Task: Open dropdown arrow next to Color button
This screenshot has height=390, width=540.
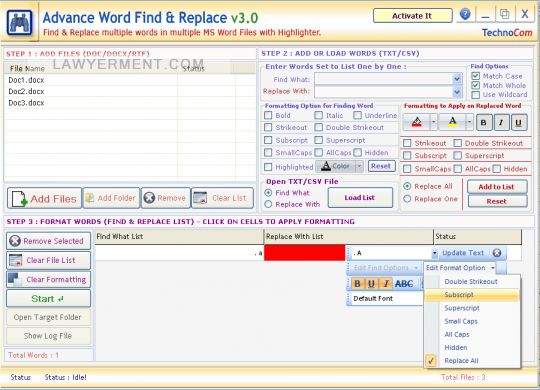Action: (359, 166)
